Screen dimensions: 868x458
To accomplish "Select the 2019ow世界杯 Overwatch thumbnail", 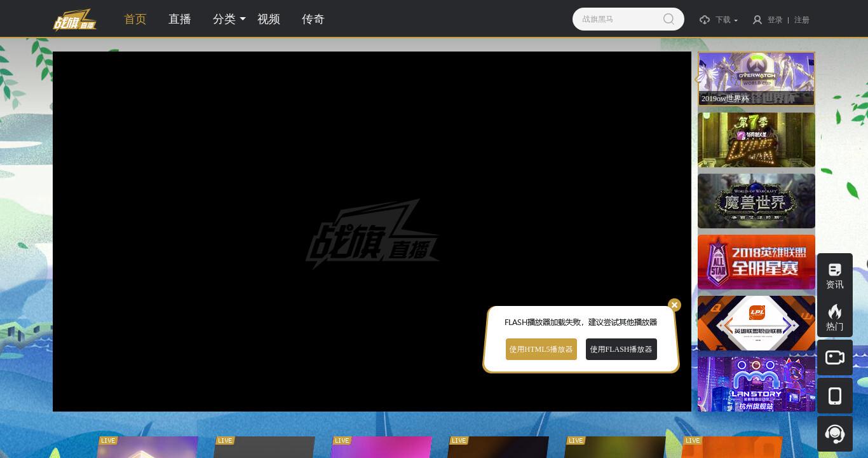I will point(756,79).
